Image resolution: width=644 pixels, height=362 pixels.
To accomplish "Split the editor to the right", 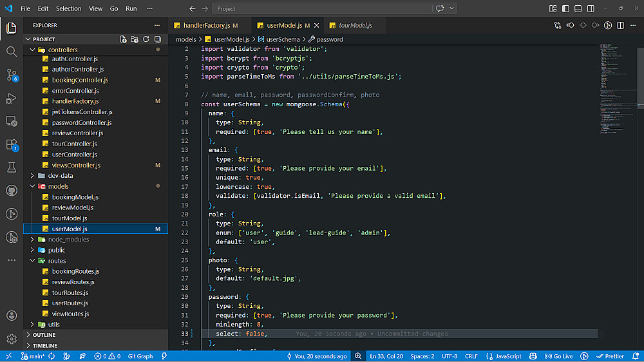I will click(x=620, y=25).
